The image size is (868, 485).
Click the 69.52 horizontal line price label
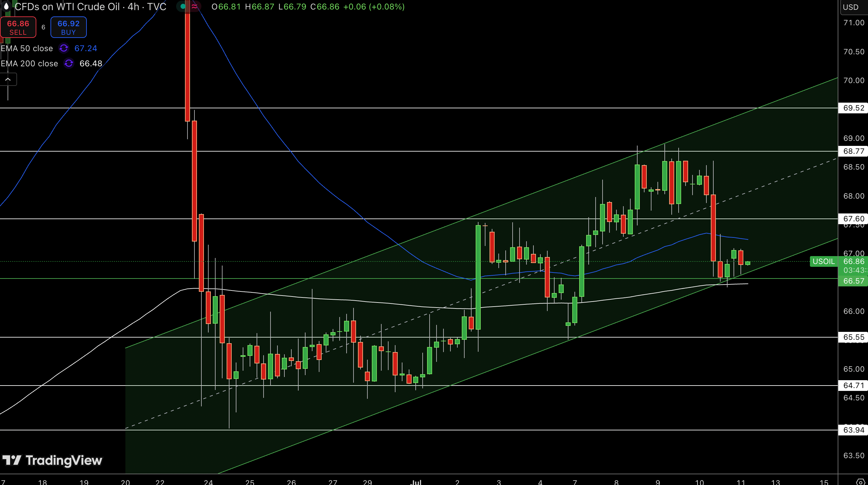pyautogui.click(x=853, y=108)
